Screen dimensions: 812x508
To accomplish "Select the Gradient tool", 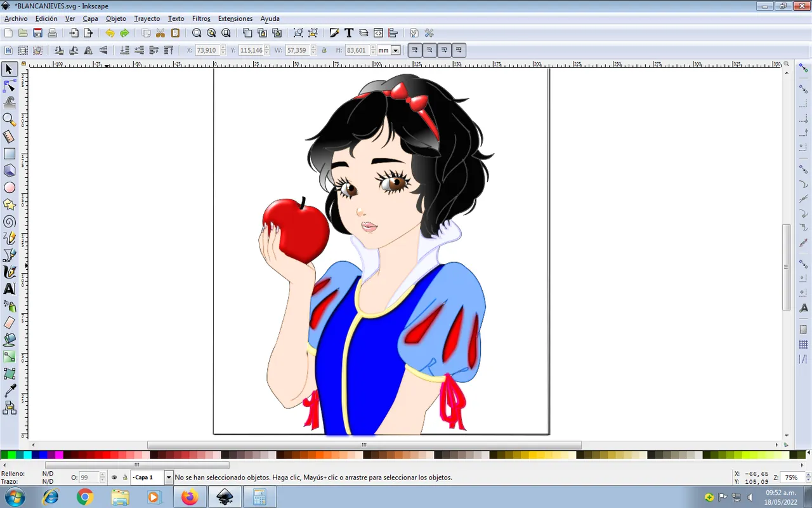I will point(10,358).
